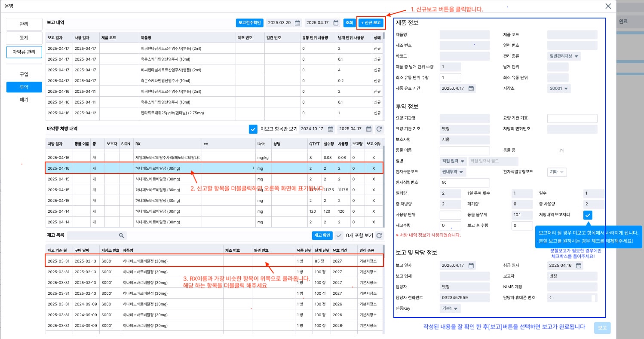Viewport: 644px width, 339px height.
Task: Open the 인증Key 기본1 dropdown
Action: point(450,308)
